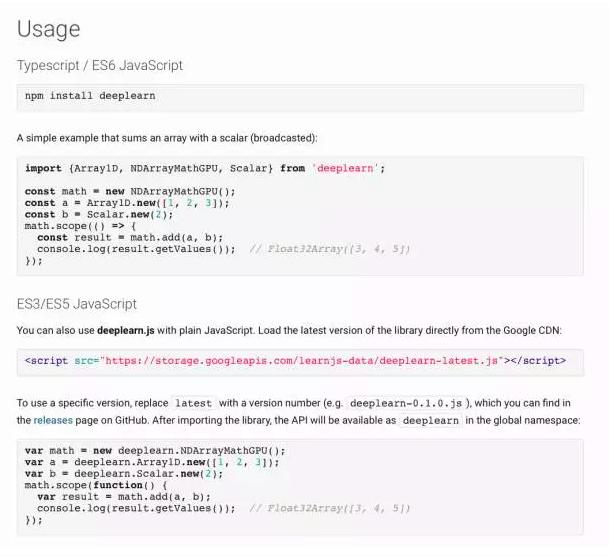Click the sentence about summing an array
This screenshot has width=609, height=556.
coord(167,138)
